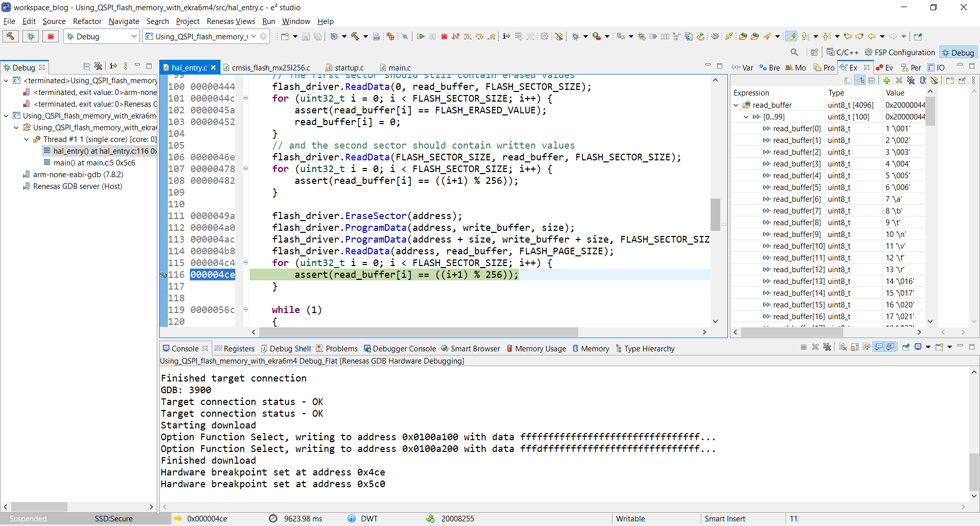This screenshot has height=526, width=980.
Task: Open the Debug launch mode dropdown
Action: point(134,36)
